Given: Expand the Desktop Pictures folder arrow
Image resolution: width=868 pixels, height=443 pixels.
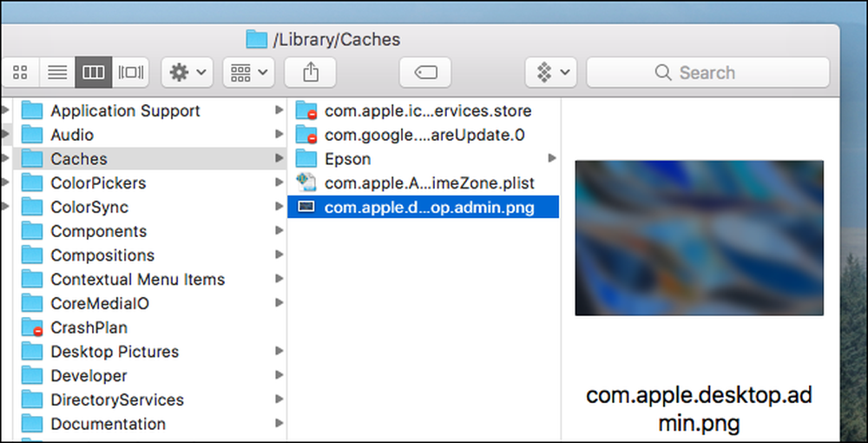Looking at the screenshot, I should pyautogui.click(x=279, y=351).
